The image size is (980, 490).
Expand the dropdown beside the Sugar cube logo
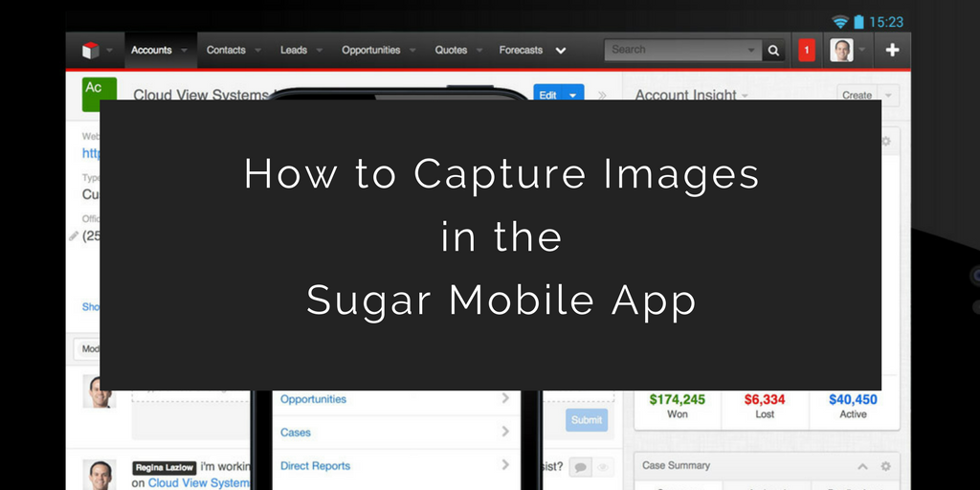pyautogui.click(x=110, y=50)
